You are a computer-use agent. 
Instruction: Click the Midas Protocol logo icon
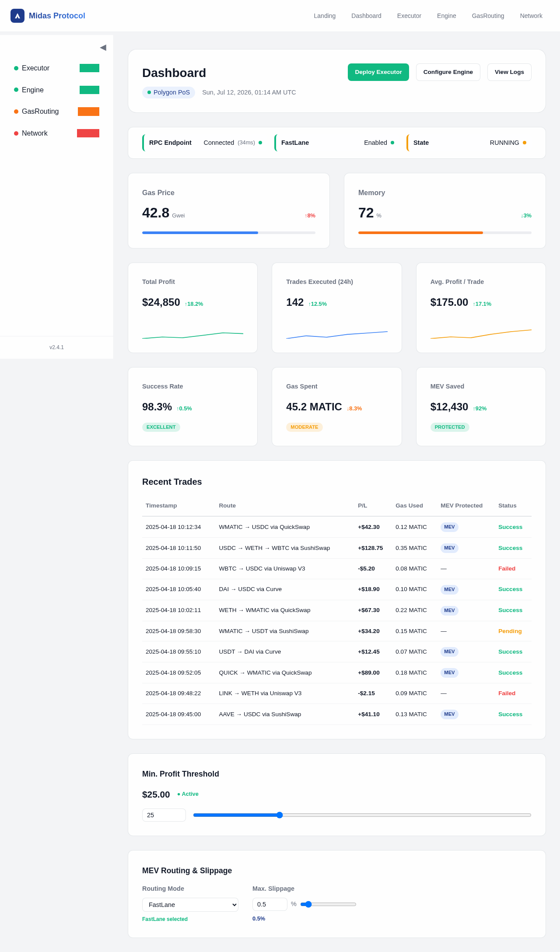pyautogui.click(x=17, y=16)
